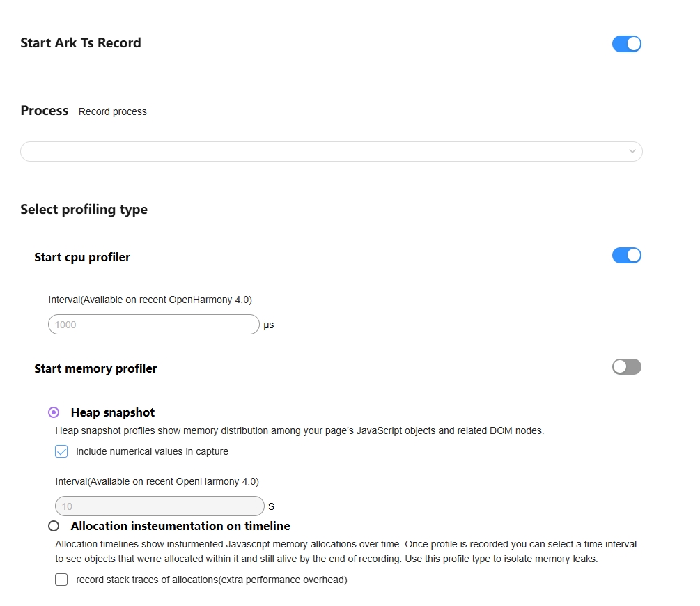Click the cpu profiler interval input (1000)
The height and width of the screenshot is (606, 700).
tap(153, 325)
